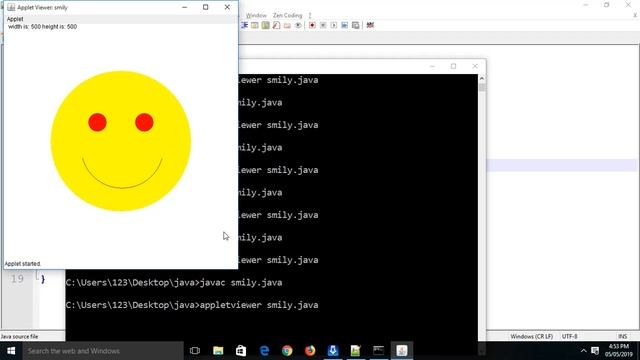
Task: Minimize the command prompt window
Action: point(432,66)
